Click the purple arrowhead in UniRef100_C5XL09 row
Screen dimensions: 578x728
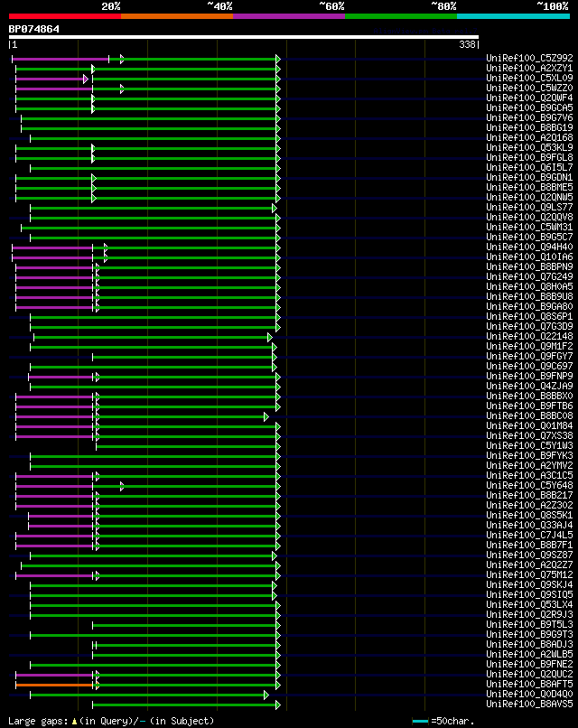86,79
